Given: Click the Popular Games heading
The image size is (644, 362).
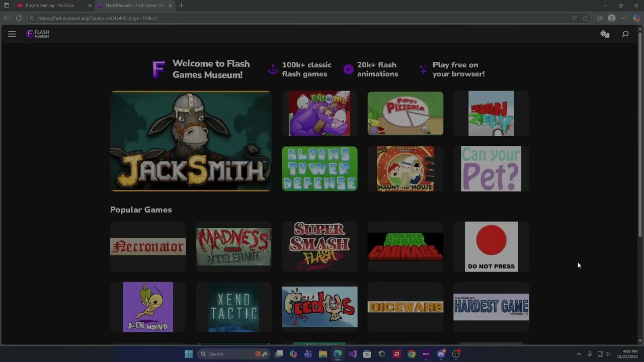Looking at the screenshot, I should pos(141,210).
